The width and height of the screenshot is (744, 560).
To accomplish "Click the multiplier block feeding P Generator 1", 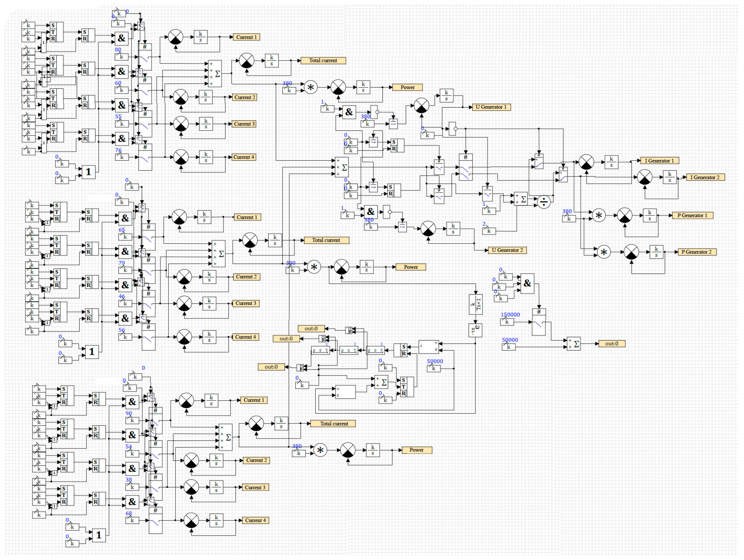I will coord(598,216).
